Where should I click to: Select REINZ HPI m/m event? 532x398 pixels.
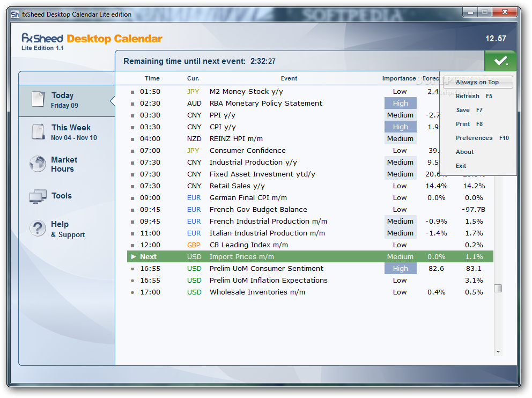click(x=236, y=139)
